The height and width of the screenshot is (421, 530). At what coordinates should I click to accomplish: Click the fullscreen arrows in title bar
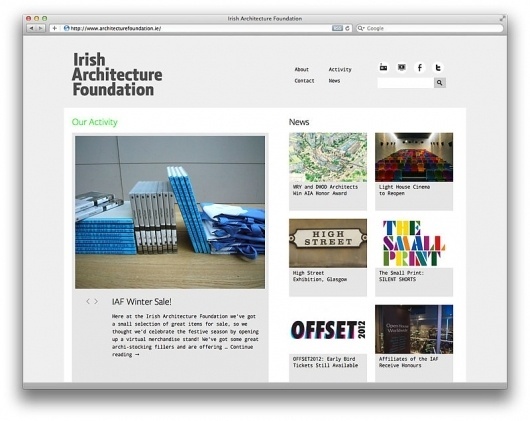point(503,18)
